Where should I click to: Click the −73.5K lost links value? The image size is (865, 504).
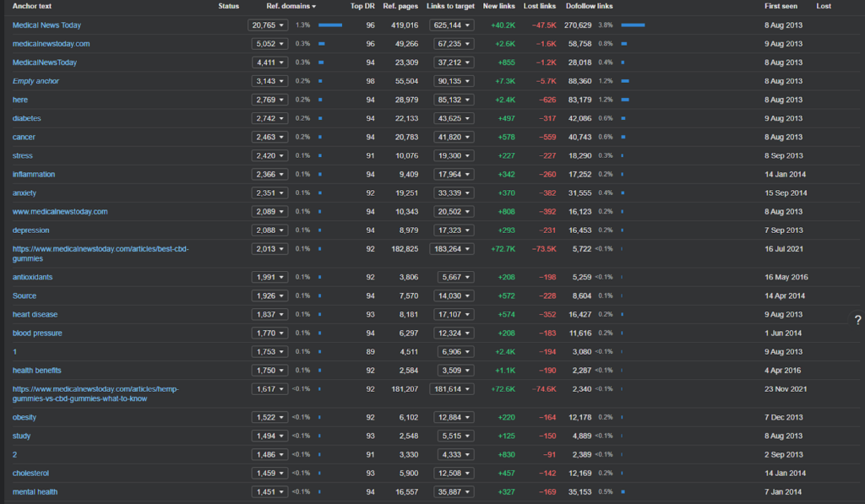click(544, 249)
